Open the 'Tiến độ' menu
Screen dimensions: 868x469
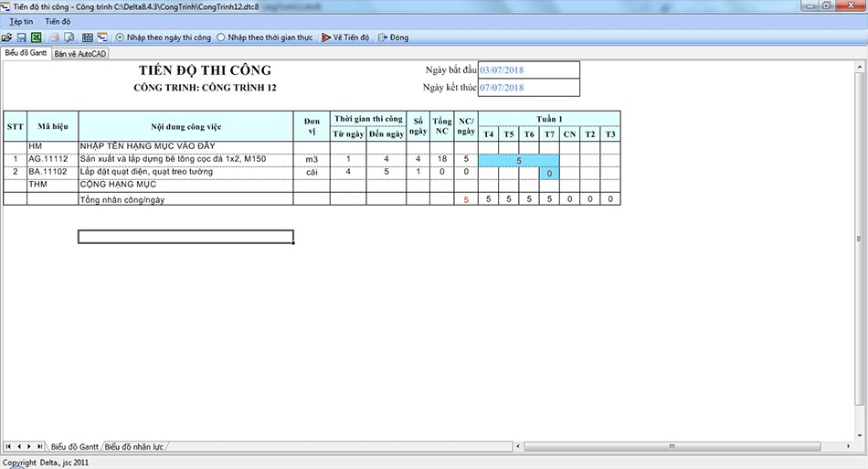point(58,21)
